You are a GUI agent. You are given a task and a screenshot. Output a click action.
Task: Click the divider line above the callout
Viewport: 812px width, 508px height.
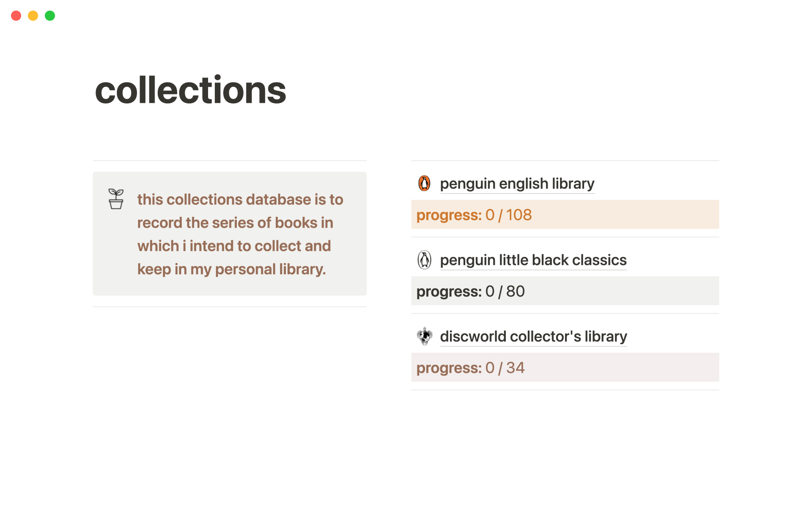tap(230, 161)
